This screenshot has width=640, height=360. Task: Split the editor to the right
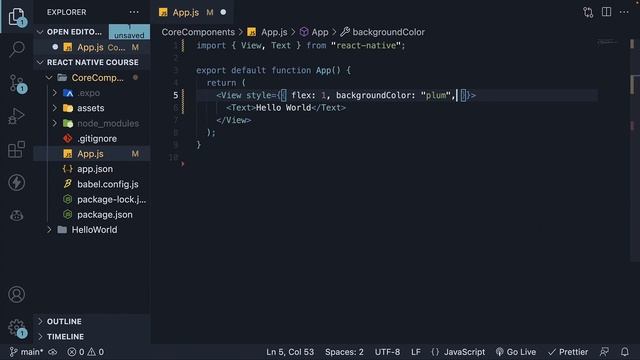(607, 12)
